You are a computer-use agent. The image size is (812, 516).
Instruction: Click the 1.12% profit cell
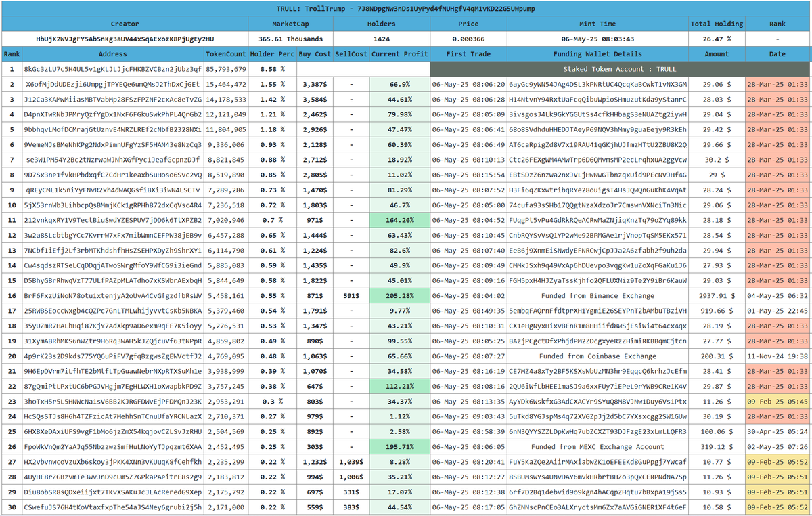tap(400, 416)
